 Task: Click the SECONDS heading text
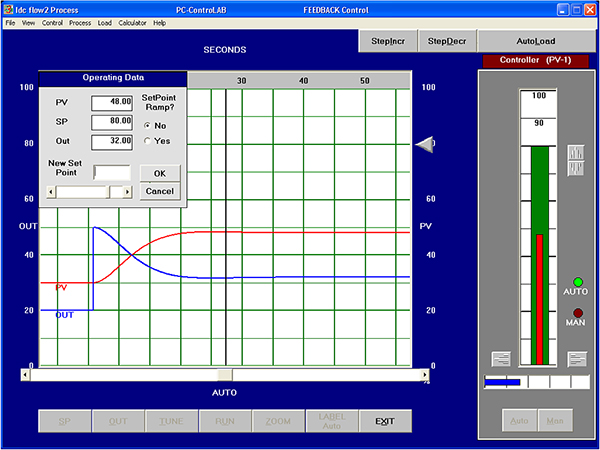225,50
